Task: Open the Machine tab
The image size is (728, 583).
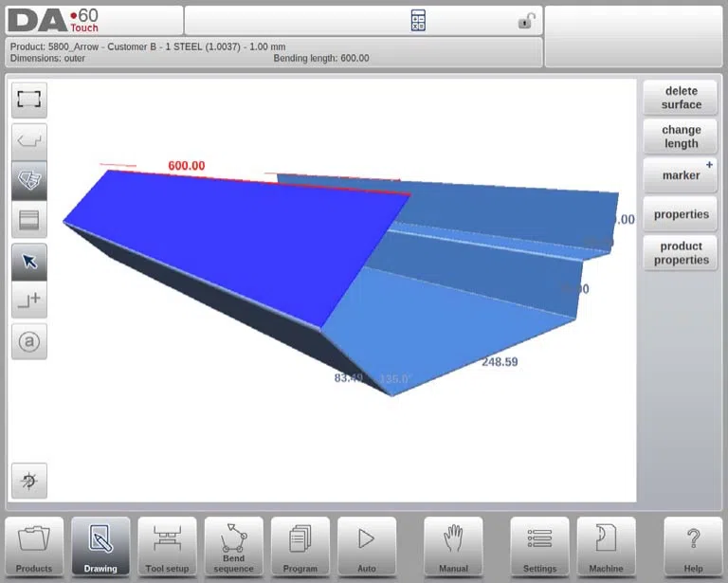Action: [606, 547]
